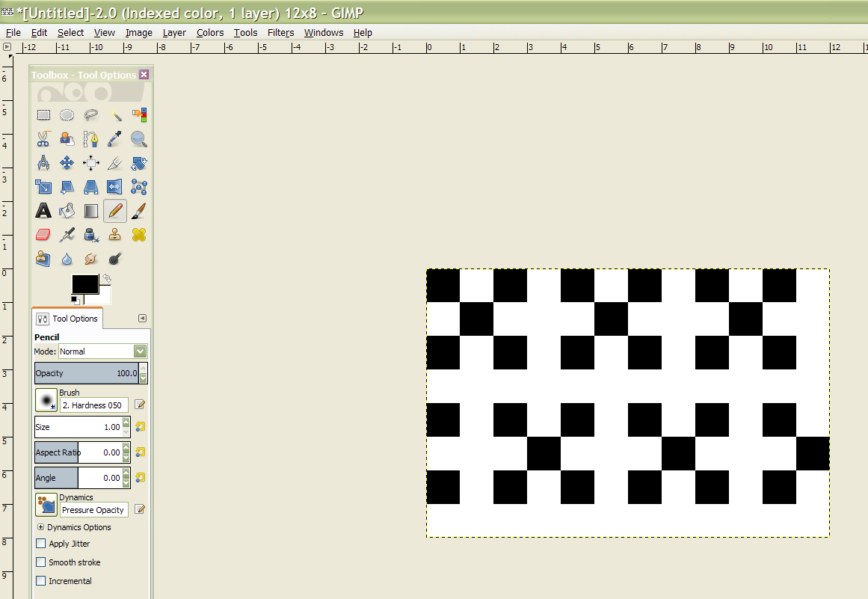Viewport: 868px width, 599px height.
Task: Open the Smudge tool
Action: coord(91,258)
